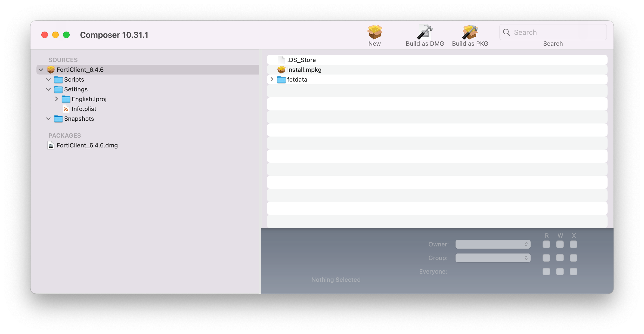Viewport: 644px width, 334px height.
Task: Click the Snapshots folder icon
Action: [58, 119]
